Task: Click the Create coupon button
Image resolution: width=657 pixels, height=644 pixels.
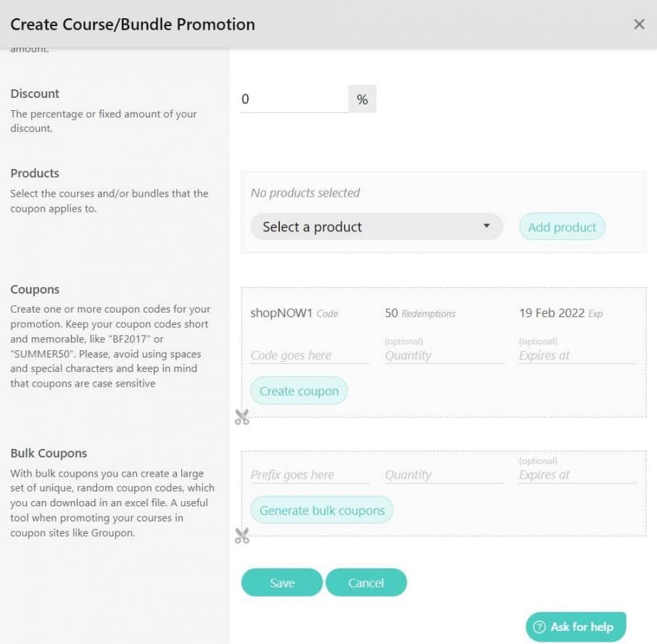Action: (299, 391)
